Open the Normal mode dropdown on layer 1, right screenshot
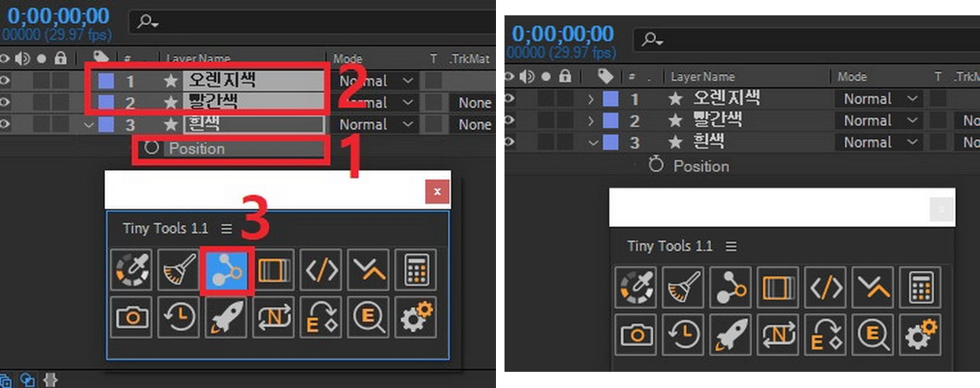The height and width of the screenshot is (388, 980). [881, 99]
